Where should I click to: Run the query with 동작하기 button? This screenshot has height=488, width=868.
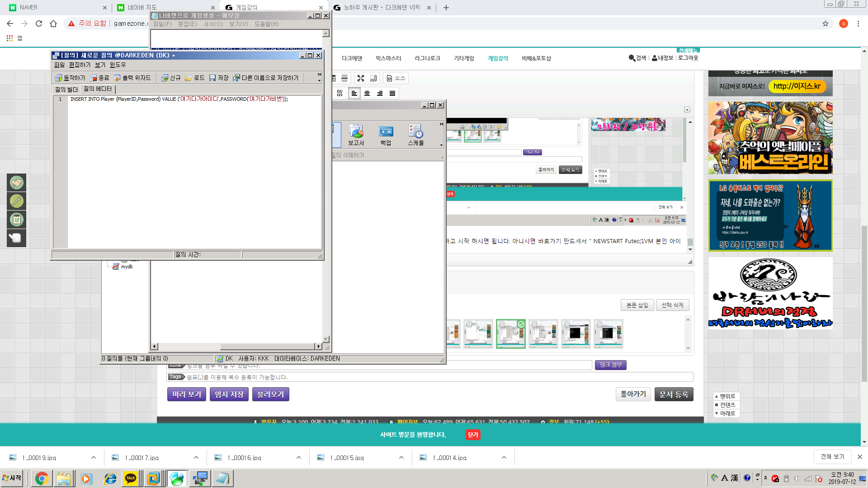[70, 78]
